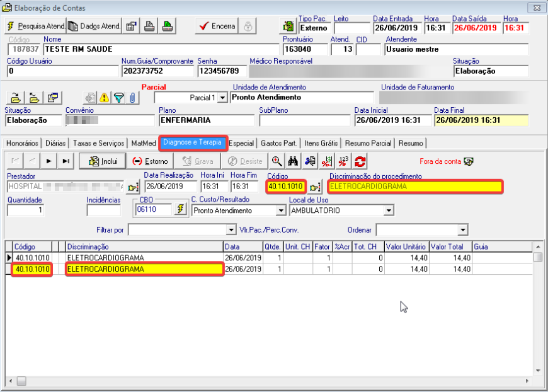Expand the C. Custo/Resultado dropdown
The height and width of the screenshot is (392, 548).
[x=281, y=210]
